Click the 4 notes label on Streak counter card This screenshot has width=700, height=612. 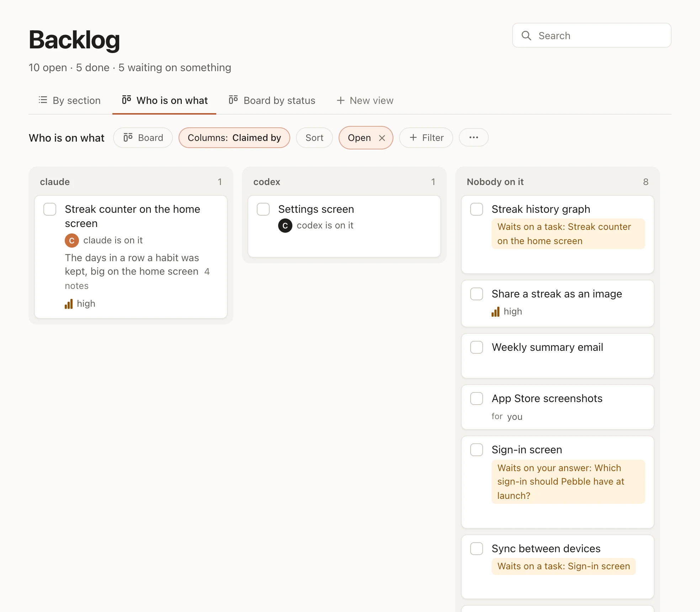click(137, 279)
